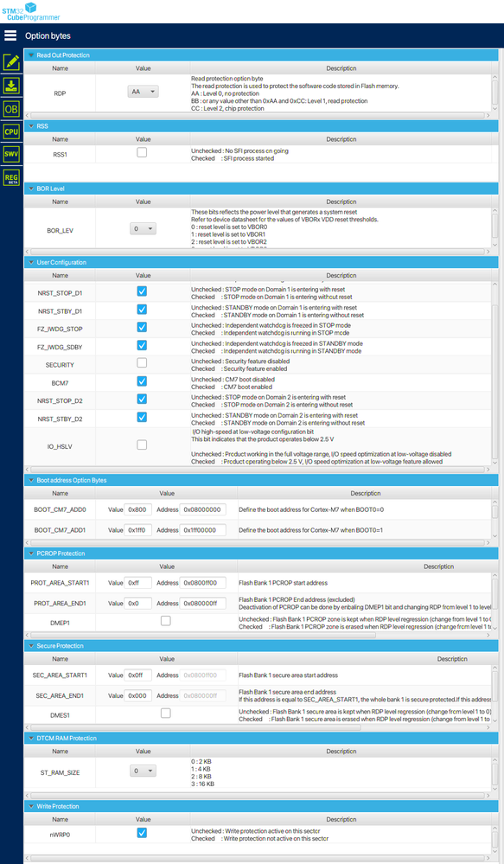This screenshot has width=504, height=864.
Task: Select the nWRP0 name cell
Action: (x=60, y=835)
